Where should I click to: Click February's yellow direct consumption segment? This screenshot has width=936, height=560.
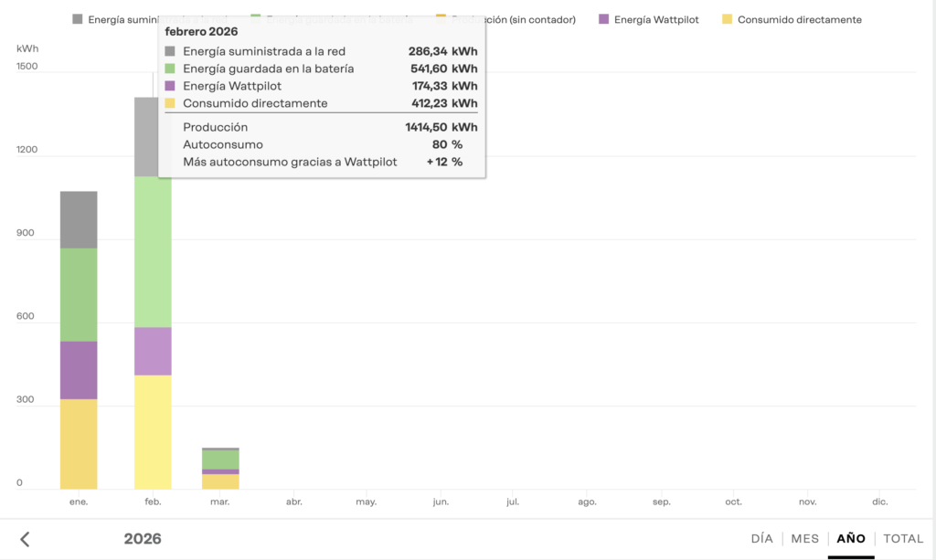[x=153, y=431]
